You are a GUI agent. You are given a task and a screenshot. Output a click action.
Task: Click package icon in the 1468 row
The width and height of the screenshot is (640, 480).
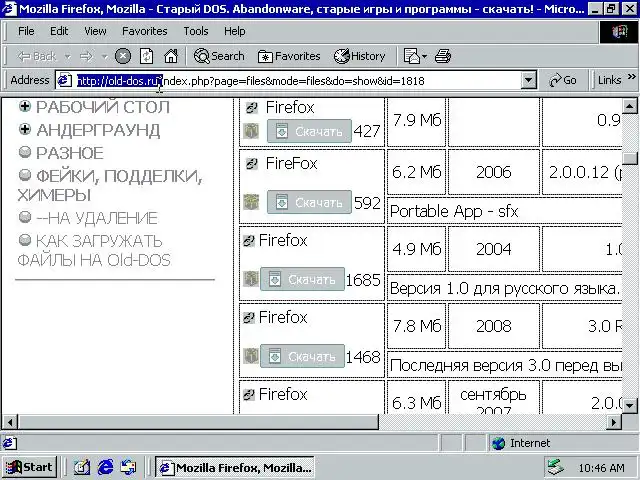tap(251, 356)
